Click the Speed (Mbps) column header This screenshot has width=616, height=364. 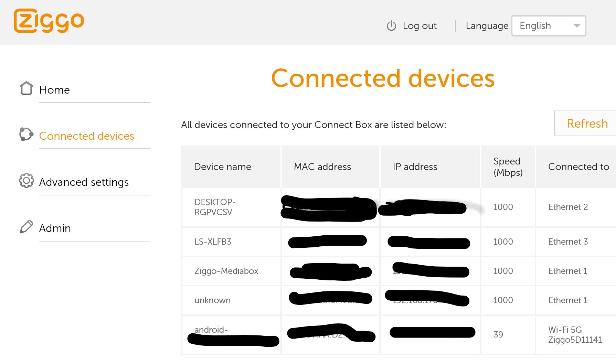point(508,167)
